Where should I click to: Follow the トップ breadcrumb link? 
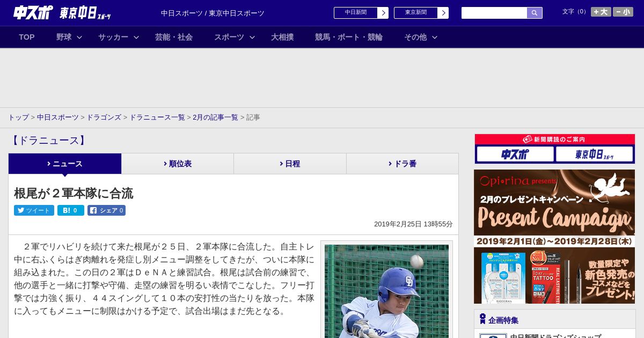point(19,117)
